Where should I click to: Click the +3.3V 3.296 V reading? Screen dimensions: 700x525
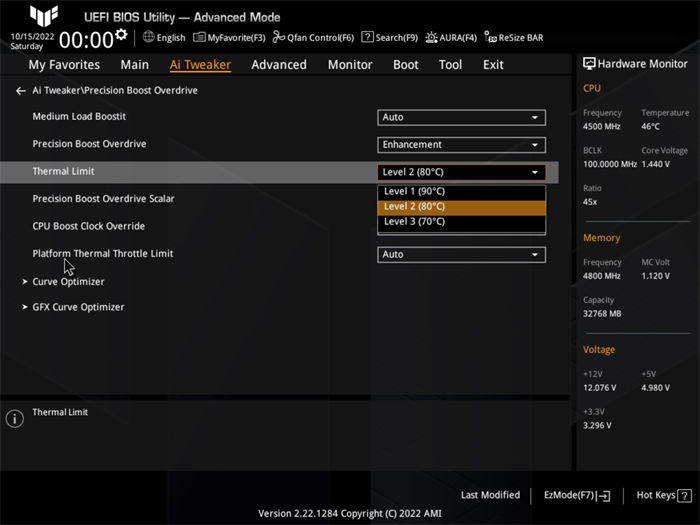pos(597,426)
